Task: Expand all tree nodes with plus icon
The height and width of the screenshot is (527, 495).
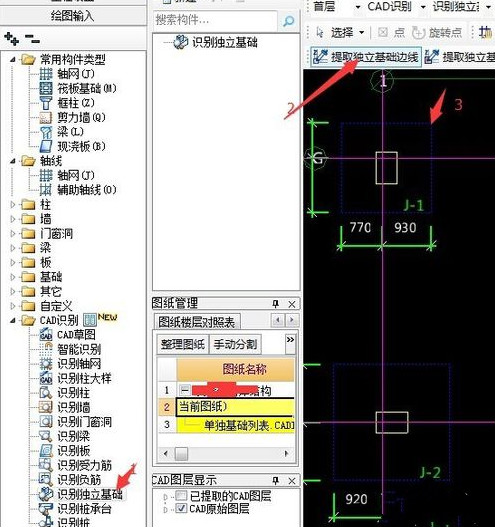Action: (11, 39)
